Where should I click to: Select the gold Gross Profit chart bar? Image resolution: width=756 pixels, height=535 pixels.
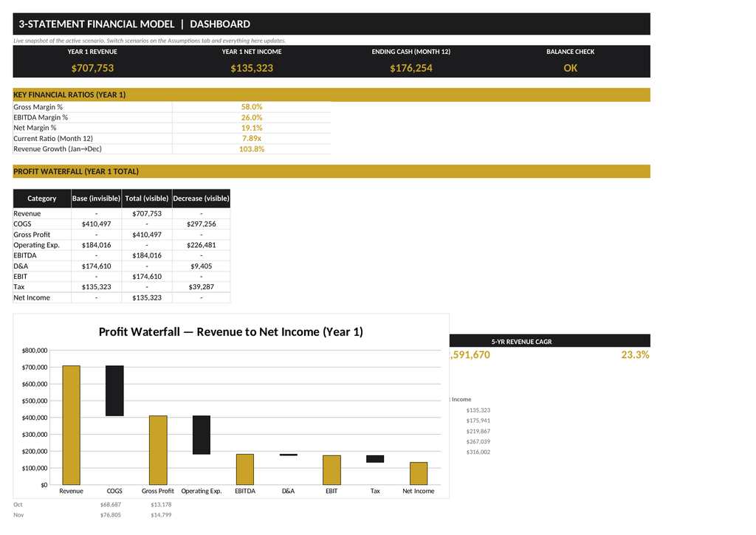pyautogui.click(x=158, y=450)
